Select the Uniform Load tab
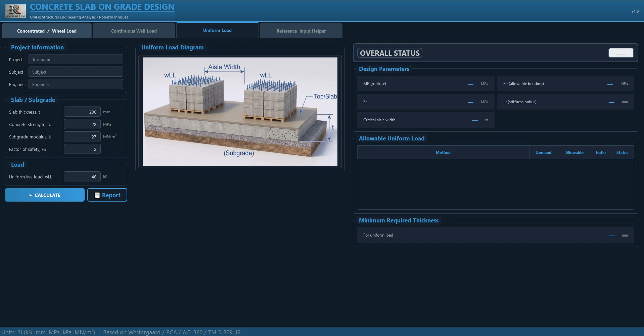This screenshot has height=336, width=644. click(x=217, y=30)
